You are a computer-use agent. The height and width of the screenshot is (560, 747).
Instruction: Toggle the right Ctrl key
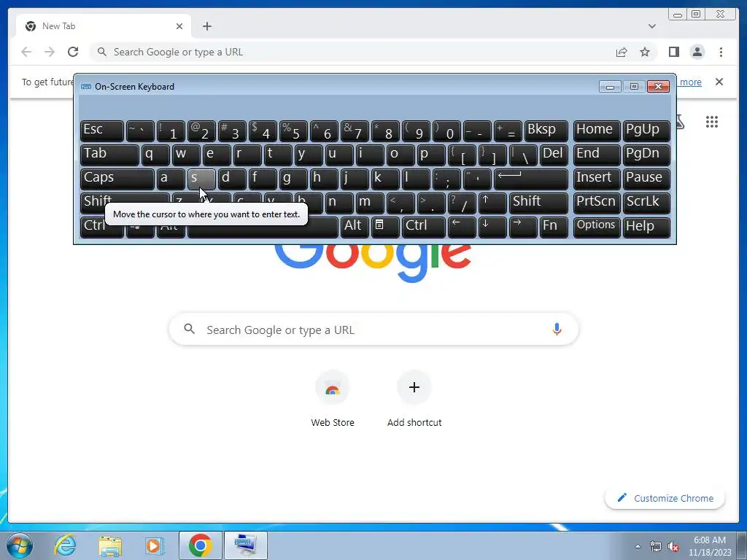coord(424,227)
